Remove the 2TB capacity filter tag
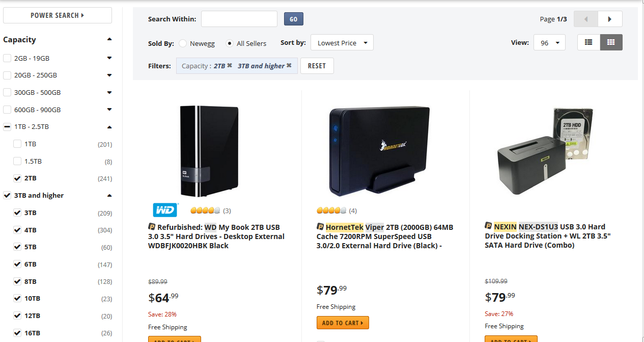The image size is (644, 342). [230, 66]
